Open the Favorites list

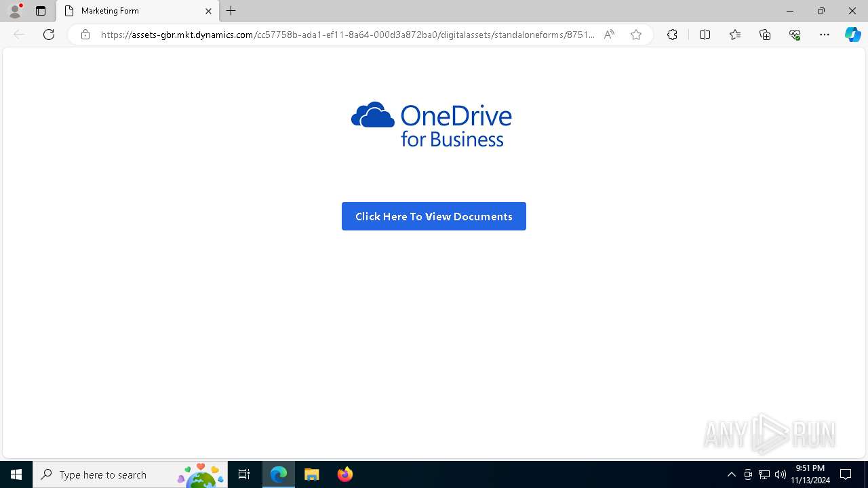(x=735, y=35)
